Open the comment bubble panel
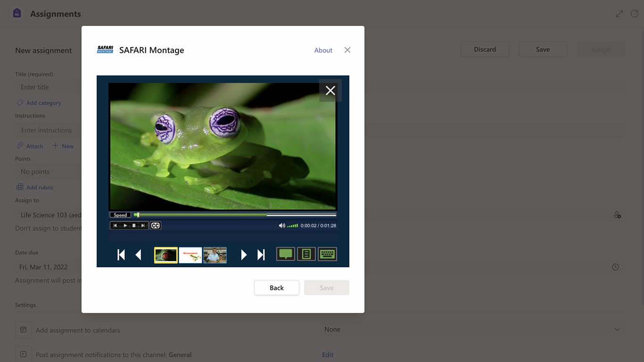The image size is (644, 362). pos(286,254)
